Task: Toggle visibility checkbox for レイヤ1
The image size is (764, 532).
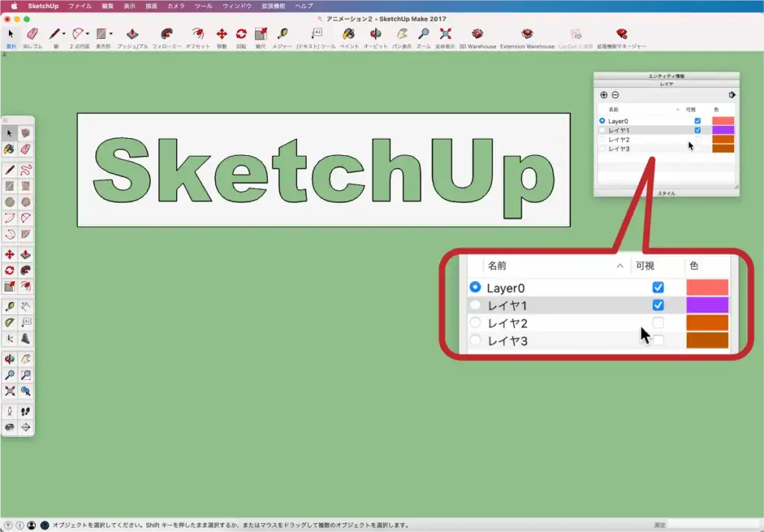Action: (x=698, y=130)
